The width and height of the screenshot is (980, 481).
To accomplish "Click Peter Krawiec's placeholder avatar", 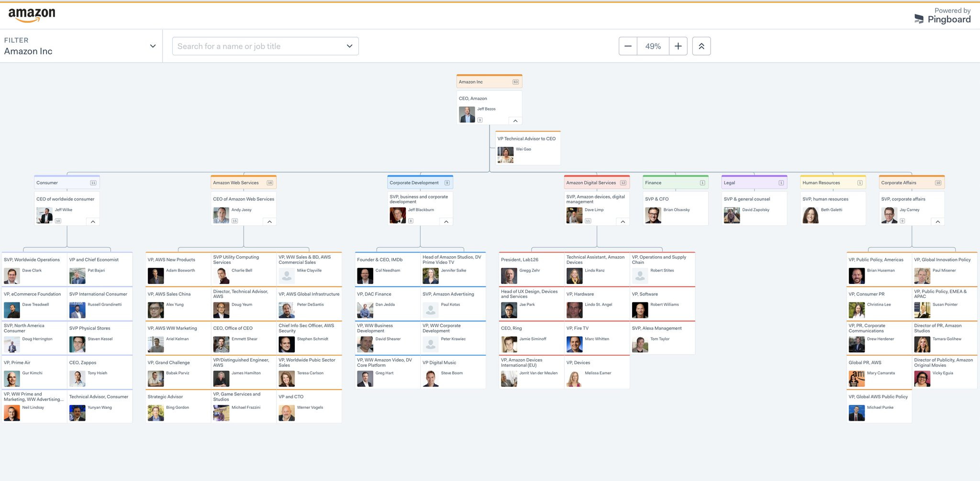I will (x=431, y=345).
